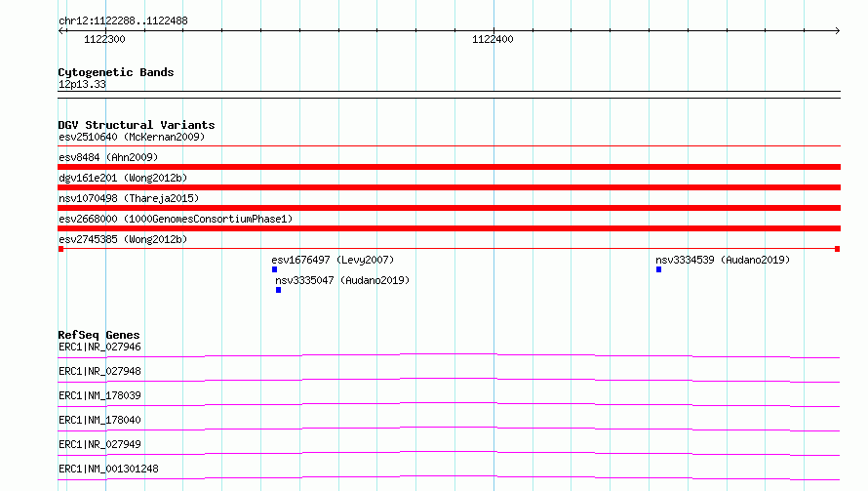Select transcript ERC1|NM_178040
The width and height of the screenshot is (868, 491).
[99, 420]
